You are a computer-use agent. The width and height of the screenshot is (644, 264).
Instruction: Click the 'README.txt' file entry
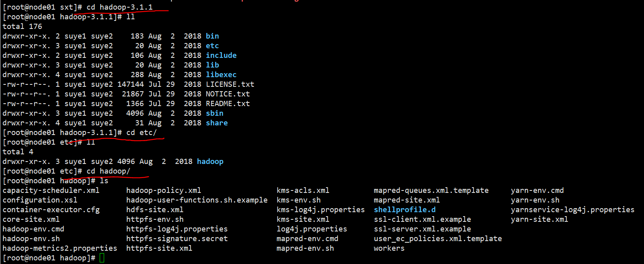point(228,104)
